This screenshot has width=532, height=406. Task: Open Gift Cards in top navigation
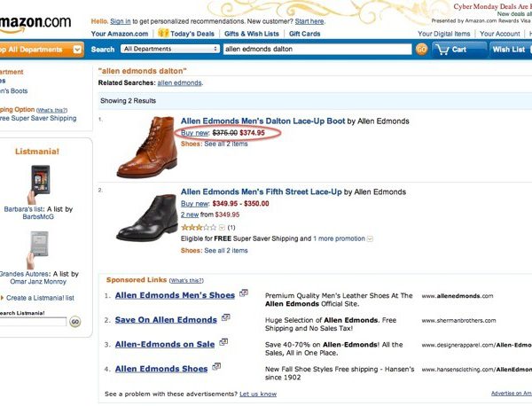[x=304, y=34]
